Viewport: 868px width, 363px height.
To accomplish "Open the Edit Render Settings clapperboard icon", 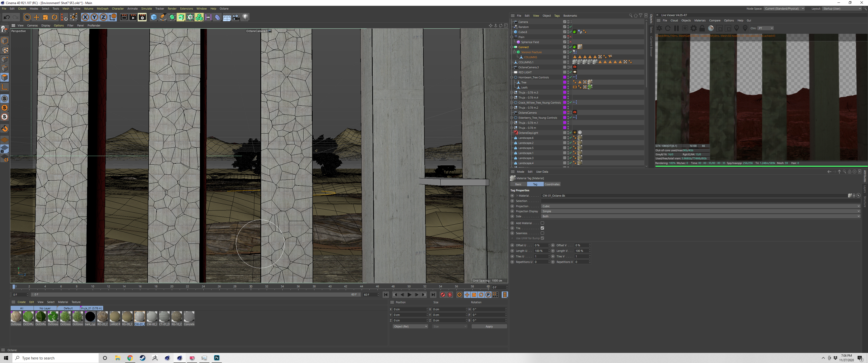I will coord(142,17).
